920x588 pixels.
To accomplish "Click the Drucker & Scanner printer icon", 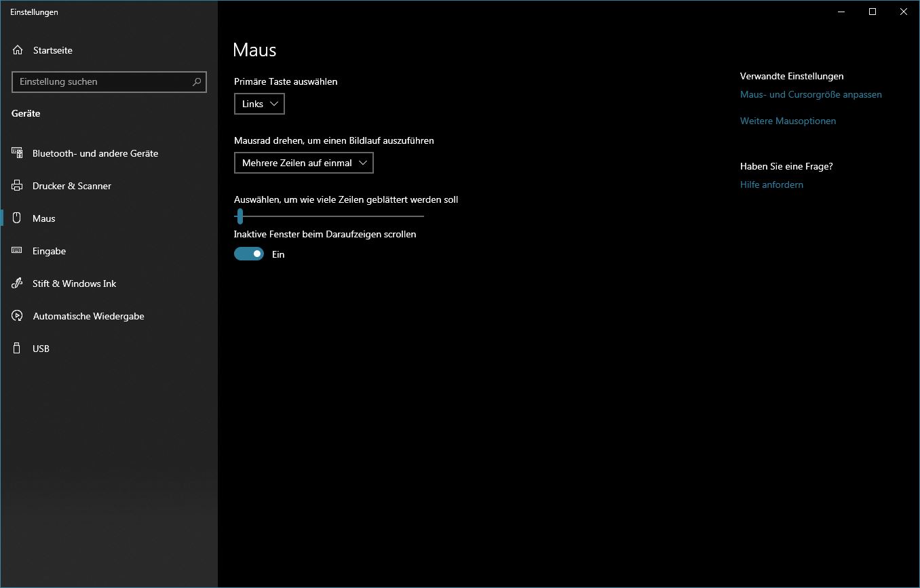I will [x=18, y=186].
